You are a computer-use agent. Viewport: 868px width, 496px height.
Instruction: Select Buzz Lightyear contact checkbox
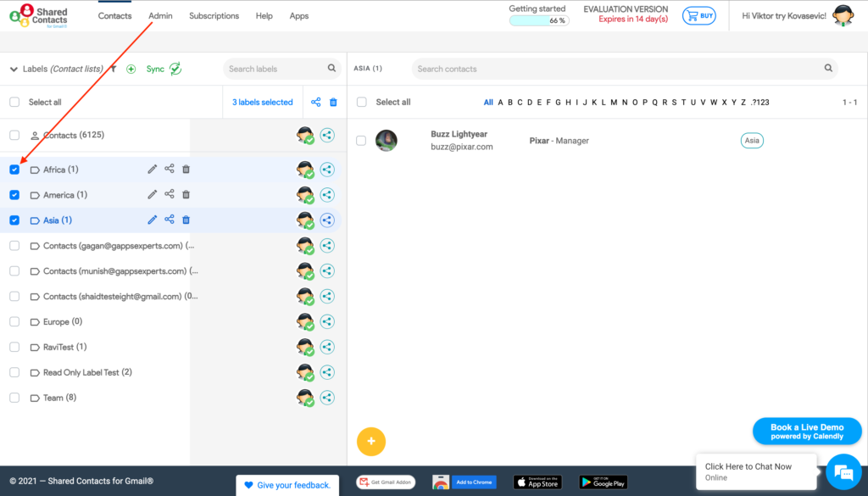361,141
